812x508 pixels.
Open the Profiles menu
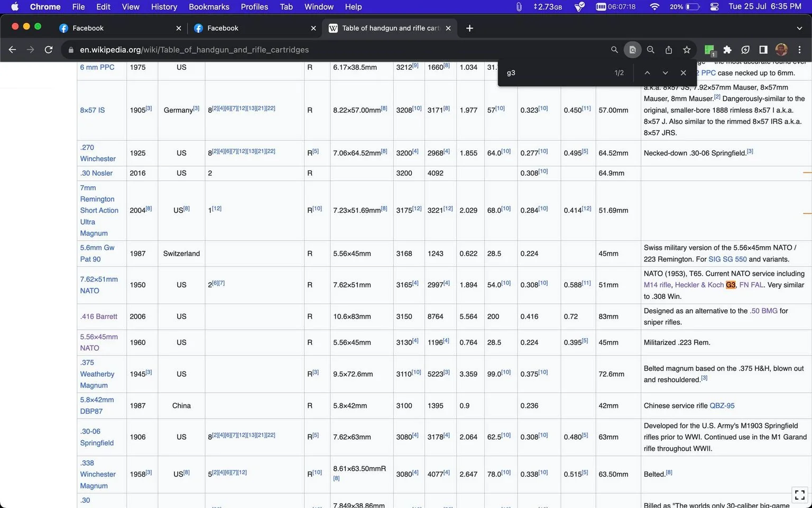[254, 7]
